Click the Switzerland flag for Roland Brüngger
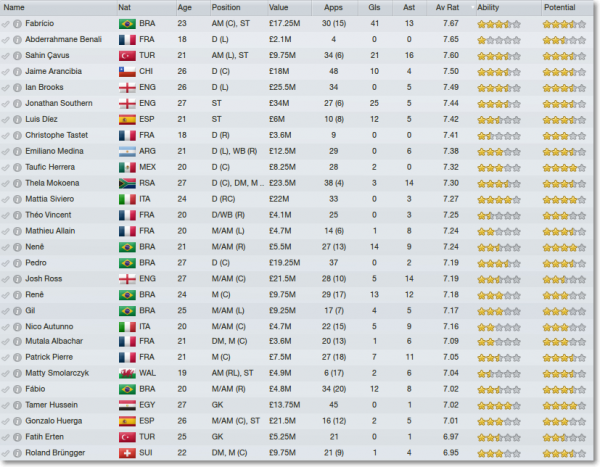Image resolution: width=600 pixels, height=467 pixels. [x=127, y=453]
